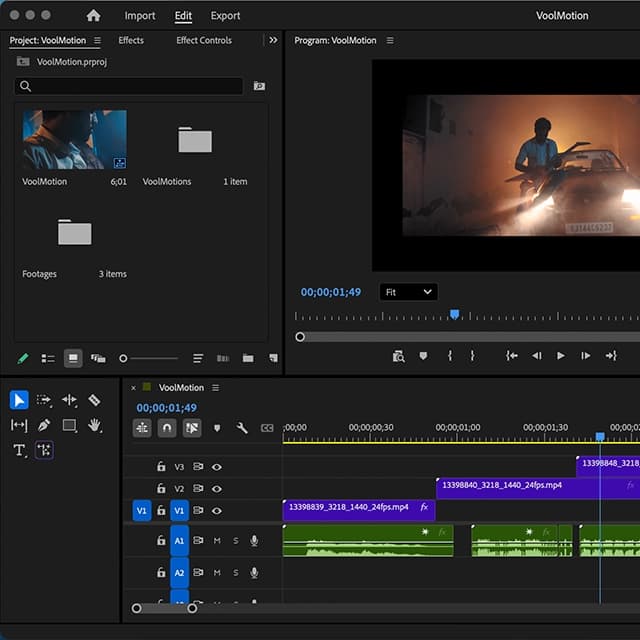Open the Effect Controls panel tab

[204, 40]
